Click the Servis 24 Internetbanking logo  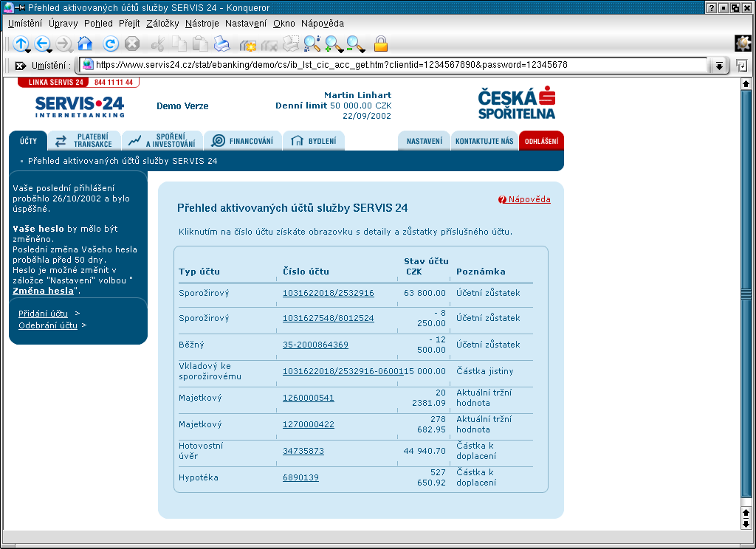coord(80,106)
